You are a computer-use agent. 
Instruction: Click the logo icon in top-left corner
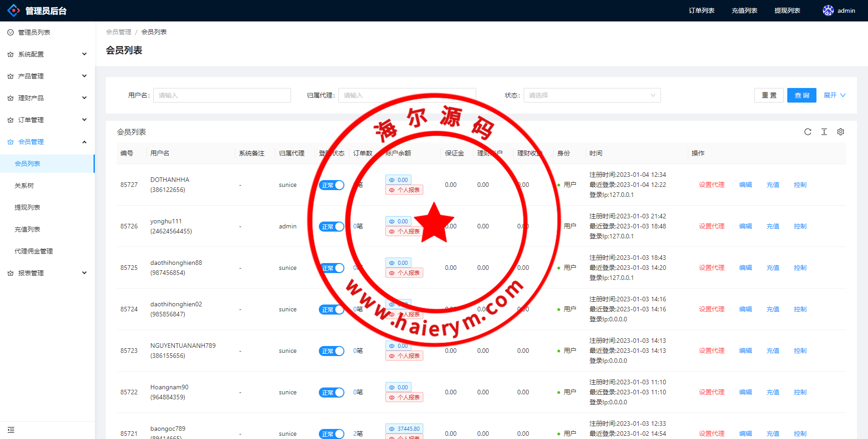(x=14, y=10)
